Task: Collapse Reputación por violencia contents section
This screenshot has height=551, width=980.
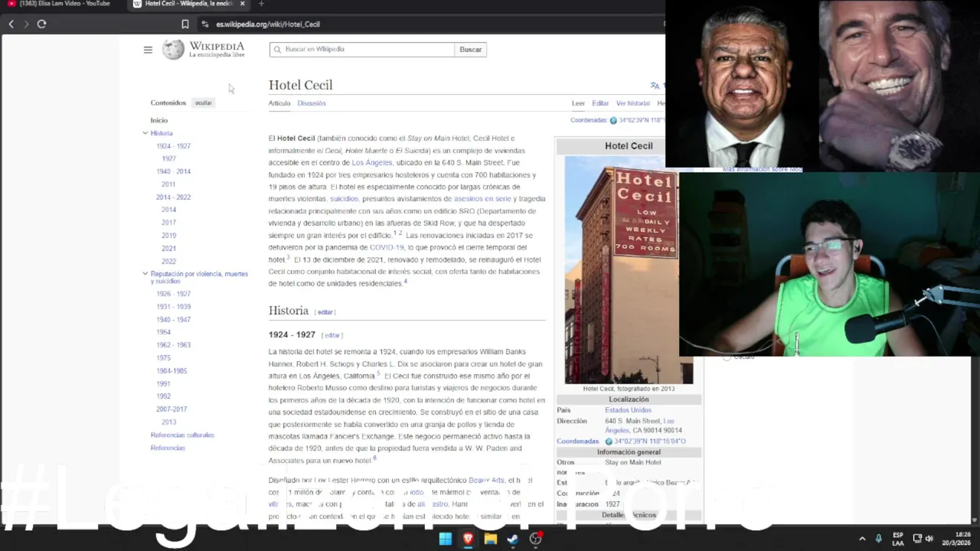Action: pyautogui.click(x=145, y=274)
